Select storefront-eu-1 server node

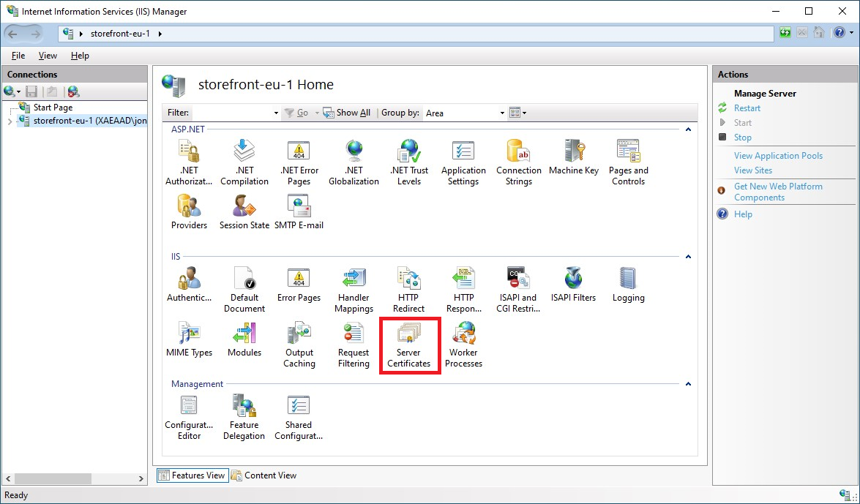point(82,121)
